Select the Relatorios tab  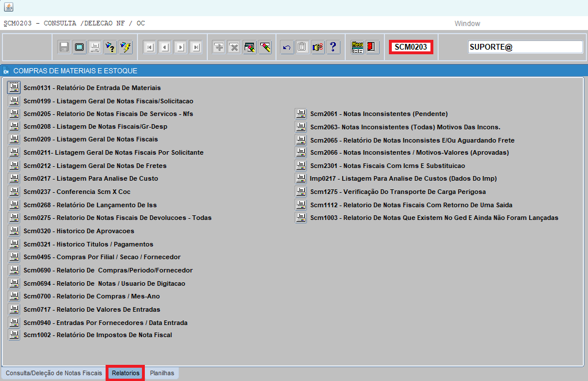pos(125,373)
